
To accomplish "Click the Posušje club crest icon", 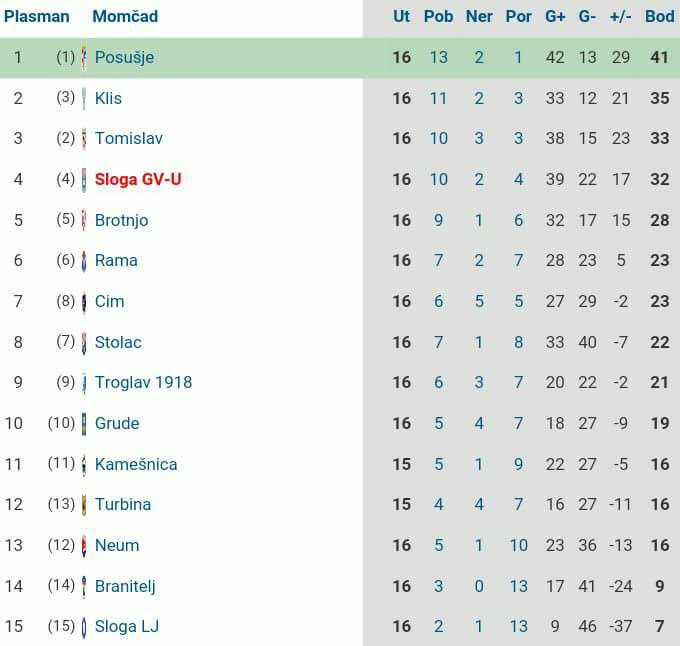I will [x=84, y=58].
